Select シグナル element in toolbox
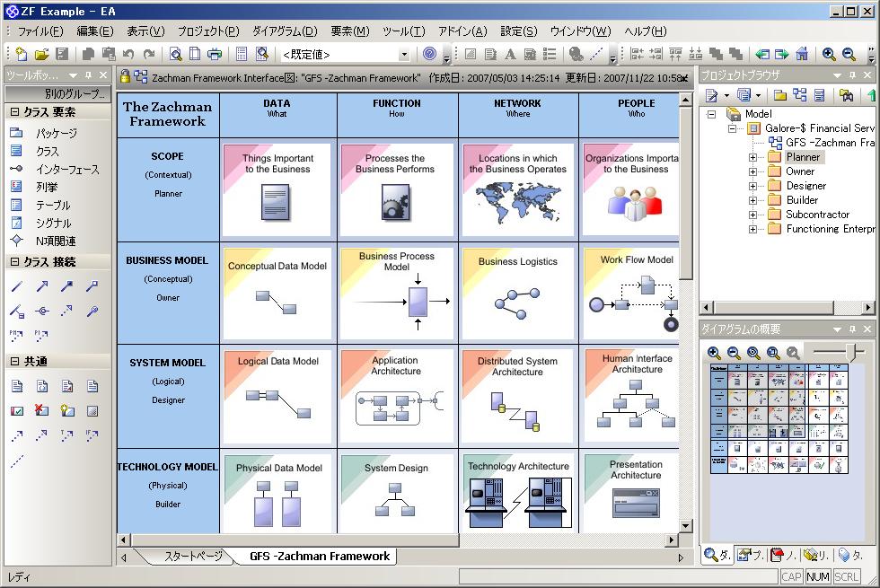The width and height of the screenshot is (880, 588). [53, 223]
